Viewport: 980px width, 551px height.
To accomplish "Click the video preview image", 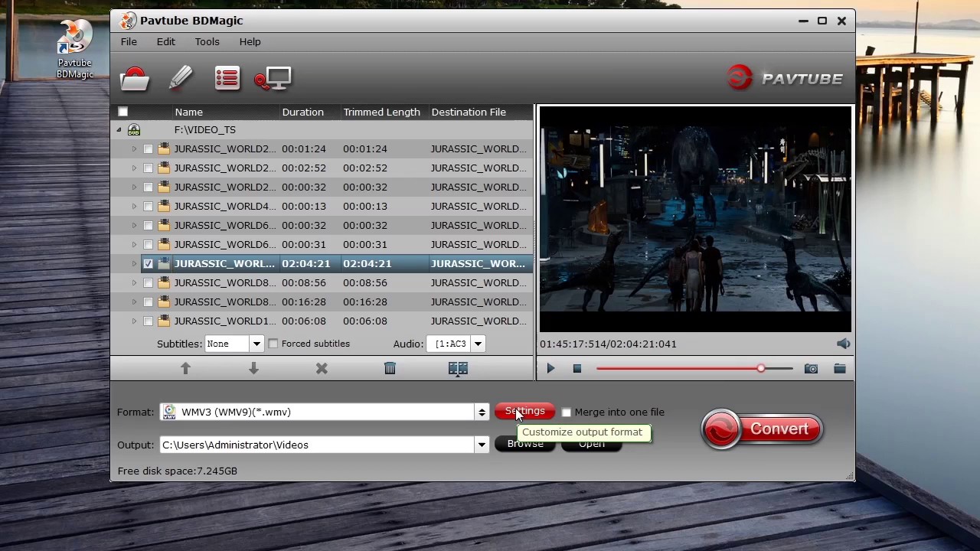I will [695, 219].
